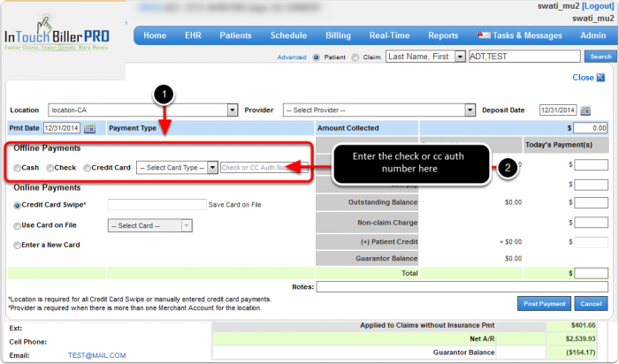This screenshot has width=619, height=364.
Task: Click the flag icon beside Tasks & Messages
Action: [484, 35]
